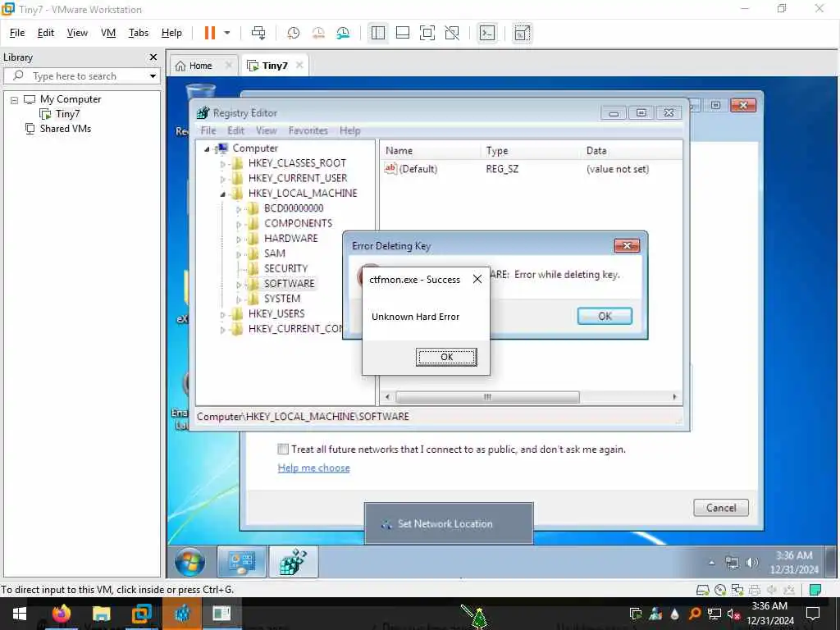Click the stretch guest display icon
The width and height of the screenshot is (840, 630).
click(x=522, y=33)
